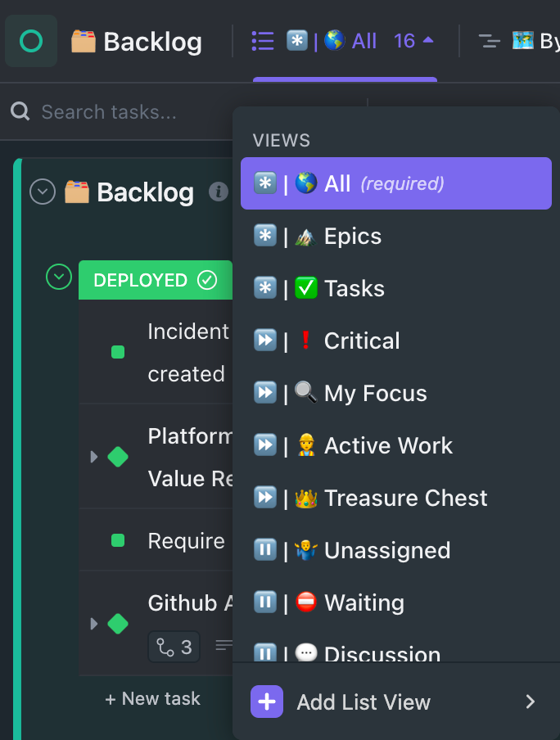Open the 16 views dropdown arrow
The height and width of the screenshot is (740, 560).
point(428,41)
